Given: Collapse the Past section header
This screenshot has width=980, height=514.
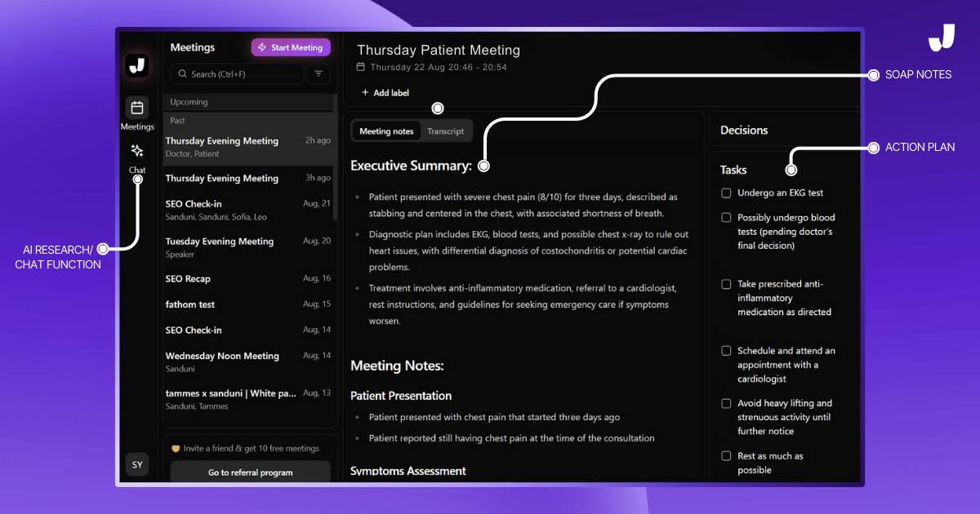Looking at the screenshot, I should (x=248, y=120).
